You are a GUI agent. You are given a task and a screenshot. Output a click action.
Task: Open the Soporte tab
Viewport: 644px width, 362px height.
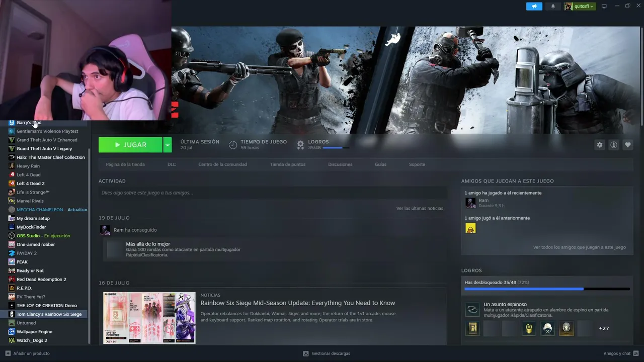pos(417,164)
